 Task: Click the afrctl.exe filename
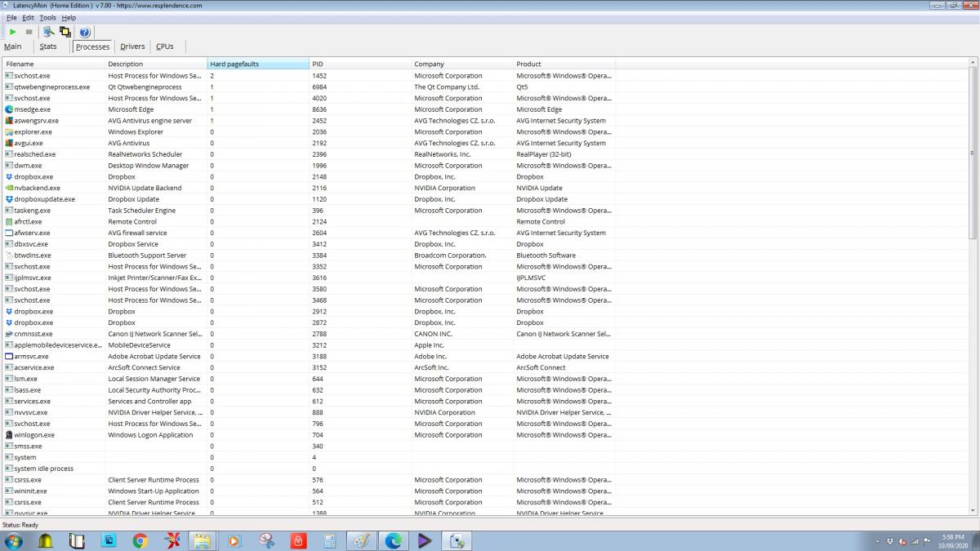(x=28, y=221)
